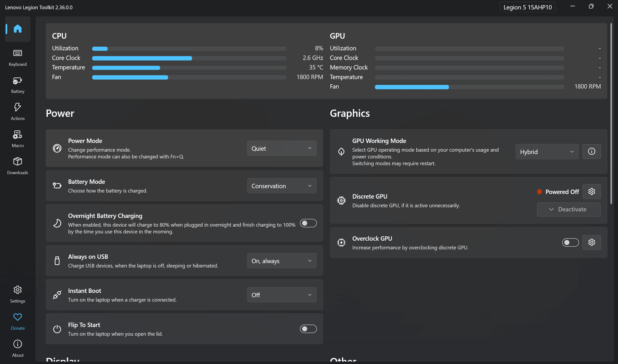This screenshot has width=618, height=364.
Task: Open the Actions page
Action: tap(18, 112)
